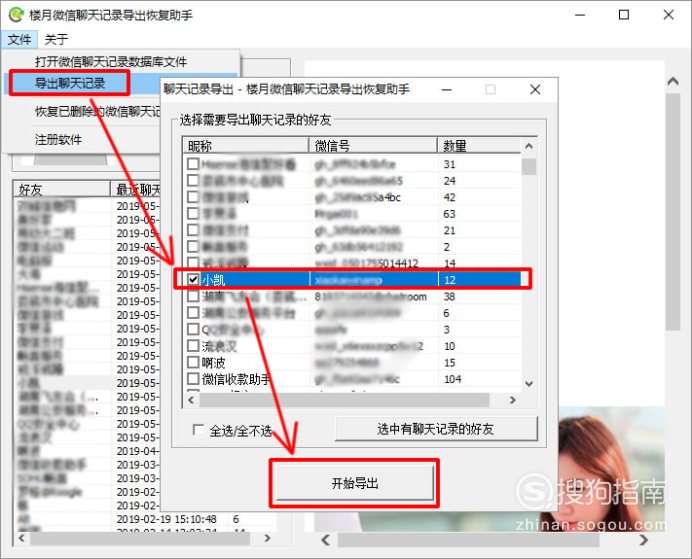Check the 流浪汉 row checkbox
Image resolution: width=692 pixels, height=559 pixels.
click(193, 345)
